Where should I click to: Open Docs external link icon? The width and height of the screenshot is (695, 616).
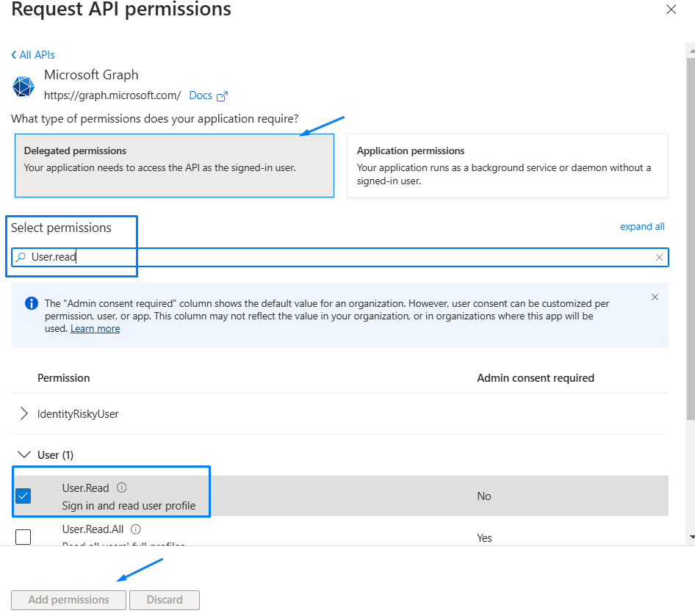click(222, 96)
